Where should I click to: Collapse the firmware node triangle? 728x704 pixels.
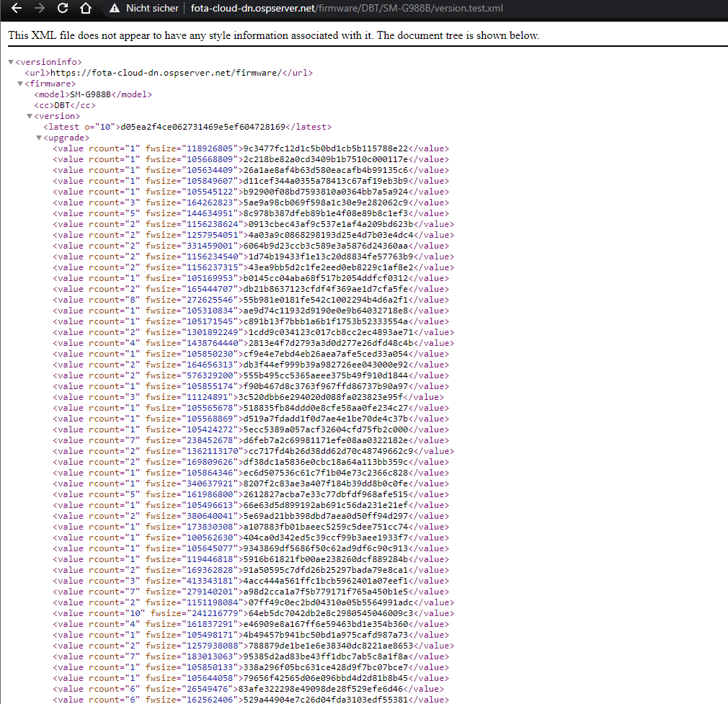coord(20,84)
